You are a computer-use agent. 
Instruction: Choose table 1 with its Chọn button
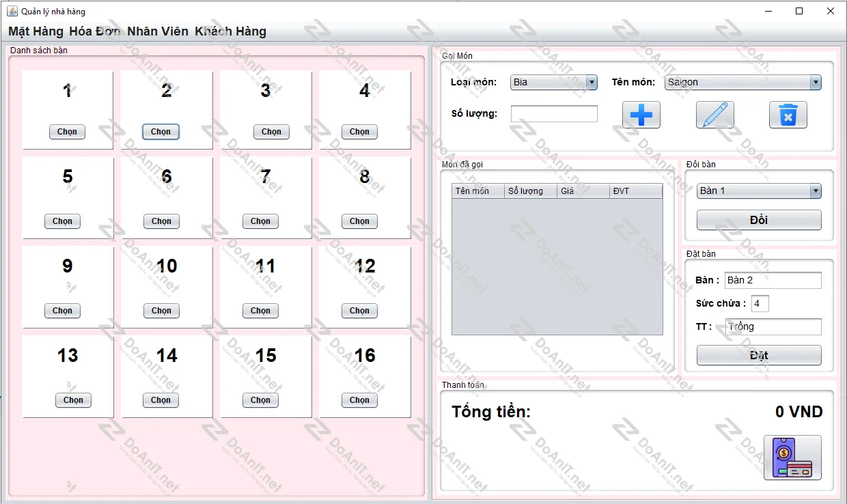point(67,132)
